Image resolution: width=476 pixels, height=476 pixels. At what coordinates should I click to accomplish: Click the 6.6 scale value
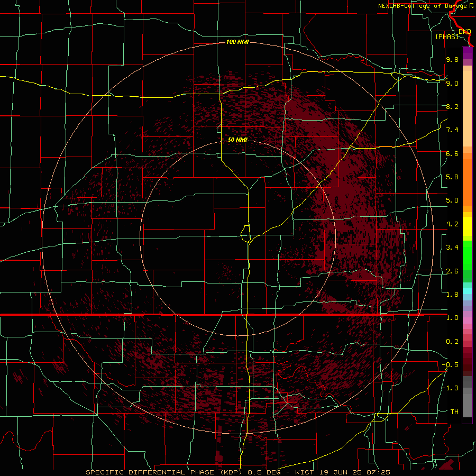point(452,153)
